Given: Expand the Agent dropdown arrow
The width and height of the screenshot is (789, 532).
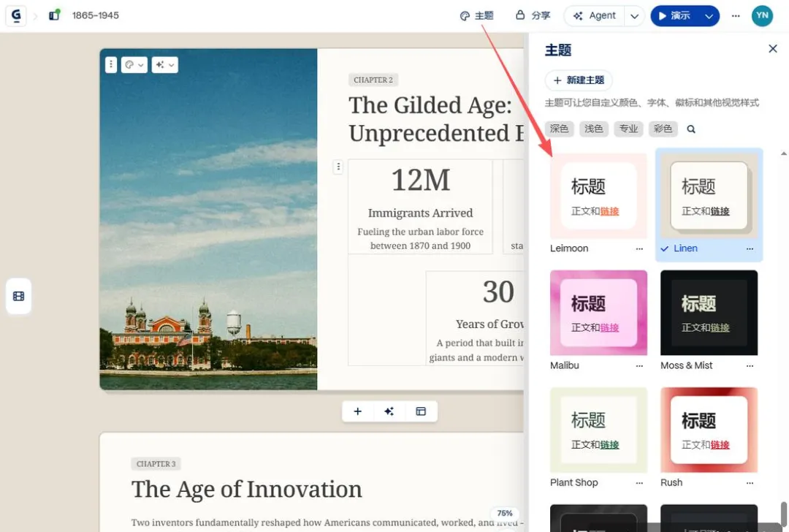Looking at the screenshot, I should [x=635, y=16].
